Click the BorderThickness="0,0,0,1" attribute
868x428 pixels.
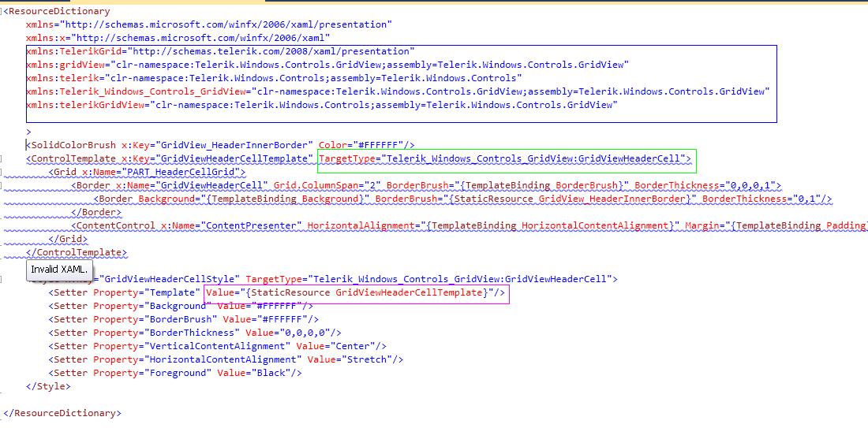click(705, 185)
